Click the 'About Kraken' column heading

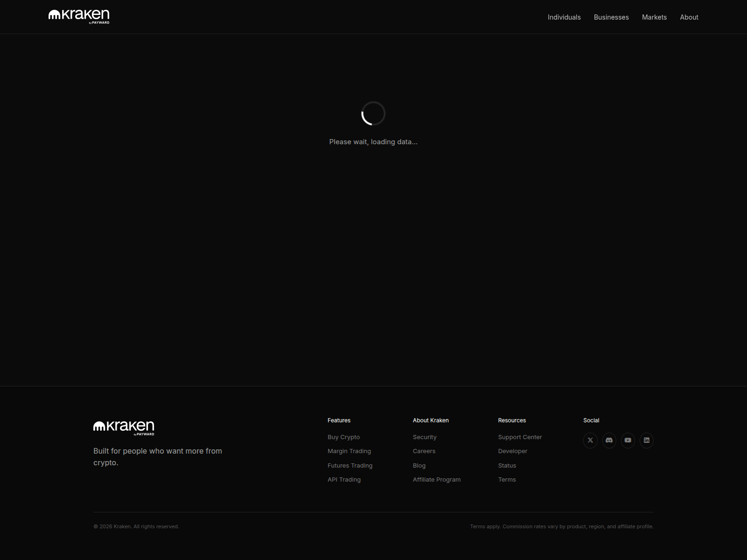pos(430,420)
